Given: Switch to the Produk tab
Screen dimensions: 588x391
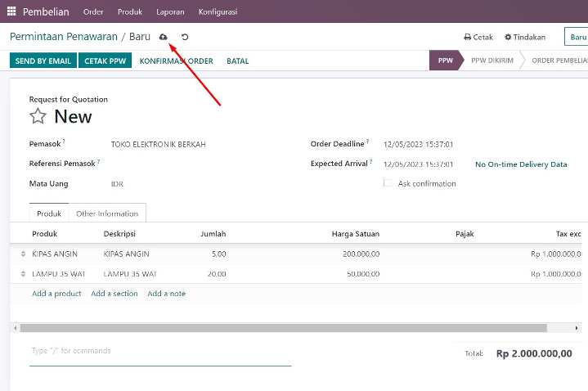Looking at the screenshot, I should 49,213.
